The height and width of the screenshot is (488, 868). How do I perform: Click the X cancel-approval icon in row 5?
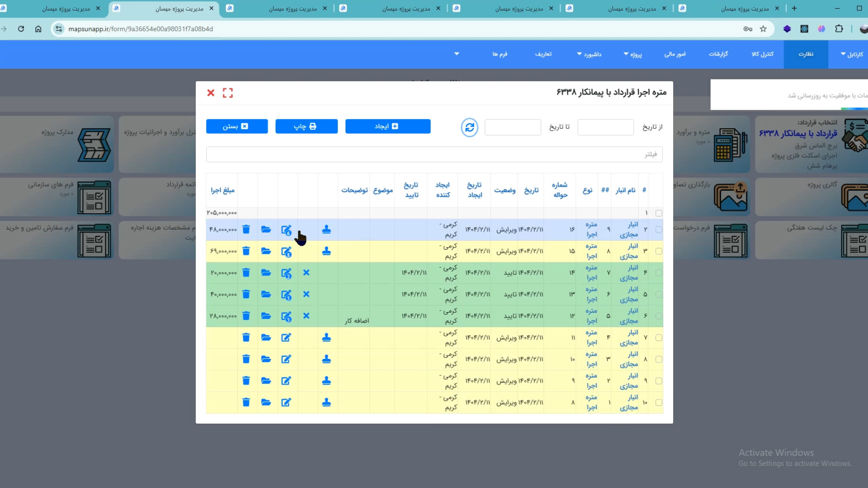[306, 294]
